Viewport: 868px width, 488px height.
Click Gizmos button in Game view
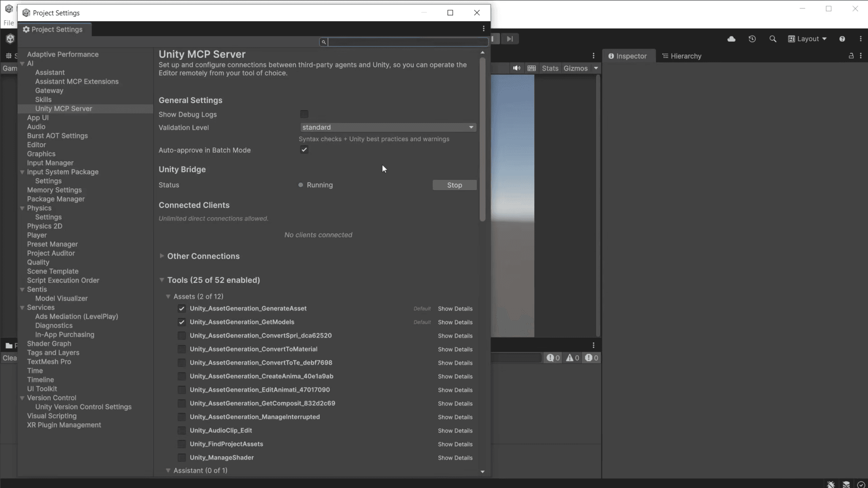tap(575, 68)
